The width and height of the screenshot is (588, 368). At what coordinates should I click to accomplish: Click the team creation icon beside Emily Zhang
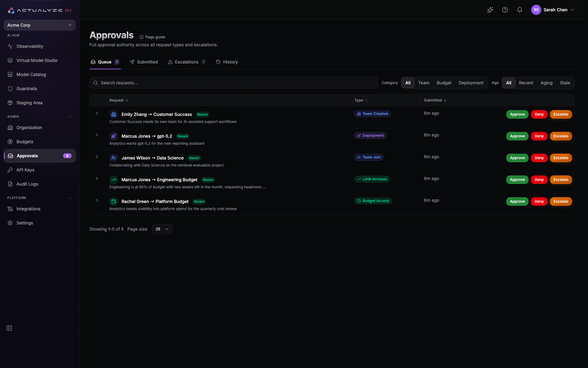click(114, 114)
